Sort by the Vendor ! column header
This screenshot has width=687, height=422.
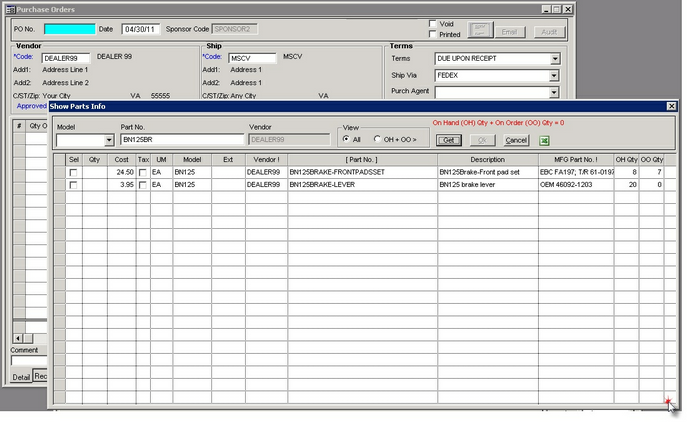[265, 159]
